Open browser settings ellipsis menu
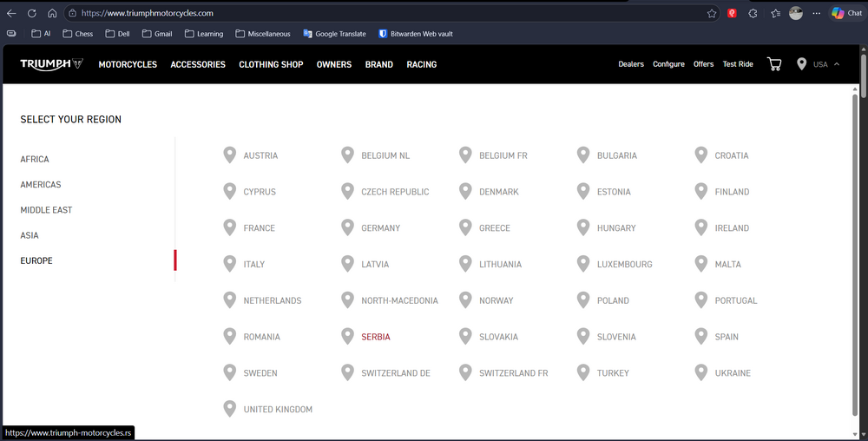The image size is (868, 441). coord(816,13)
